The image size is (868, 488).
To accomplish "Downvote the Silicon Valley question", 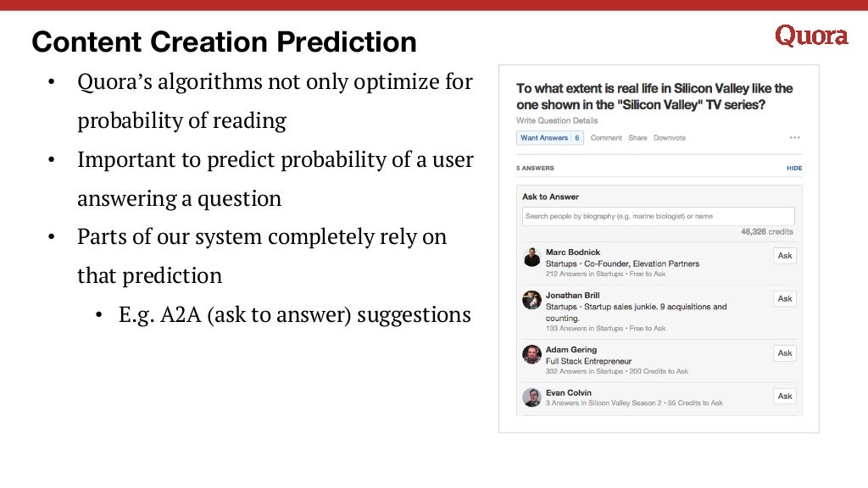I will pos(670,138).
